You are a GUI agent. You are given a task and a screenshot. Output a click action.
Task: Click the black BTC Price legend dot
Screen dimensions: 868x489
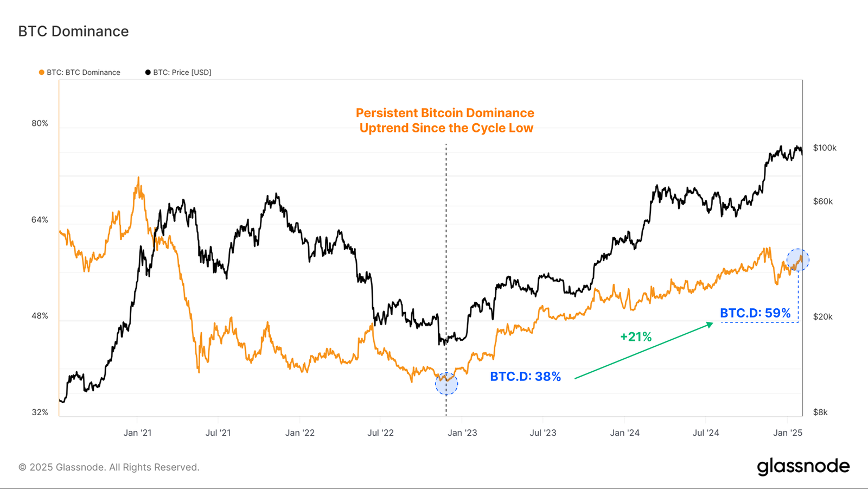(148, 72)
